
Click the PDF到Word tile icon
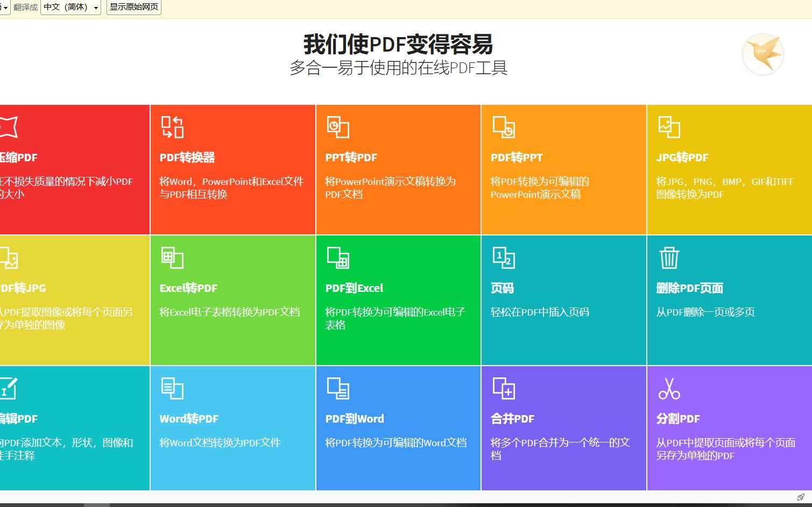(338, 388)
